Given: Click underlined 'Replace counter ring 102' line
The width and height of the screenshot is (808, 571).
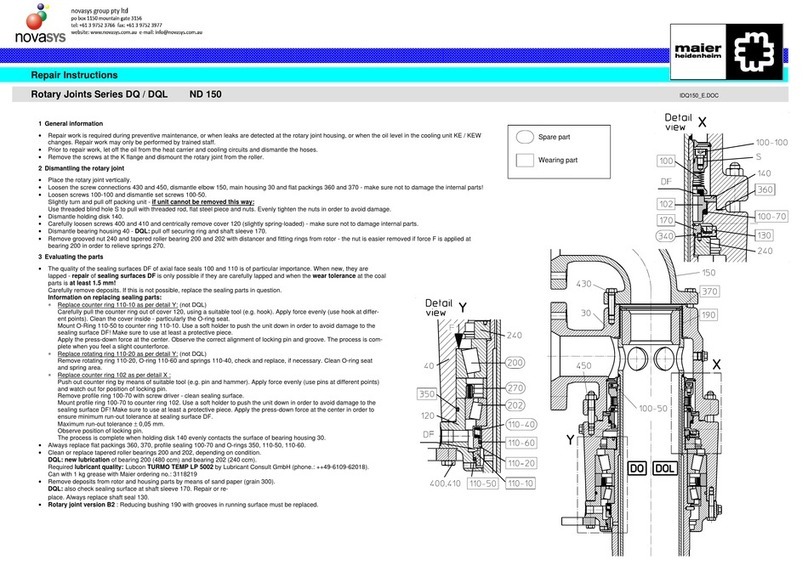Looking at the screenshot, I should click(114, 375).
